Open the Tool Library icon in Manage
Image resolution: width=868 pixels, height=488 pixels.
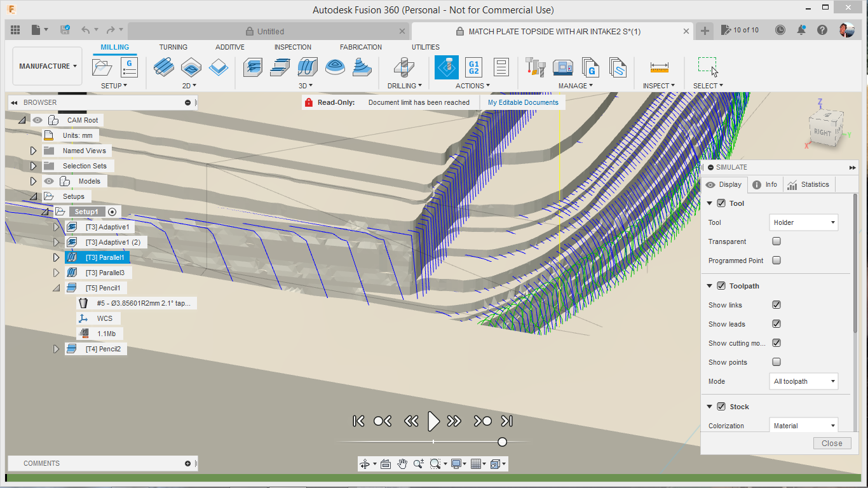coord(536,67)
